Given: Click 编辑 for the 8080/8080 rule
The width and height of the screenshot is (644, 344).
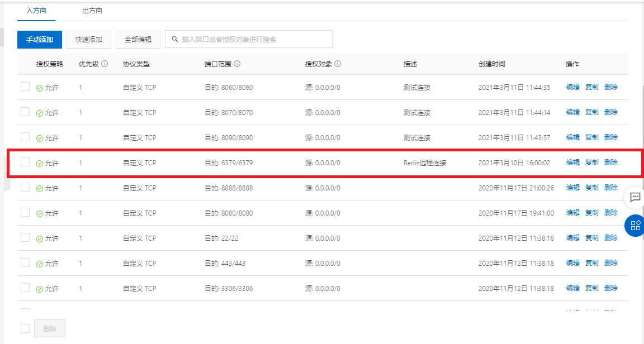Looking at the screenshot, I should 572,213.
